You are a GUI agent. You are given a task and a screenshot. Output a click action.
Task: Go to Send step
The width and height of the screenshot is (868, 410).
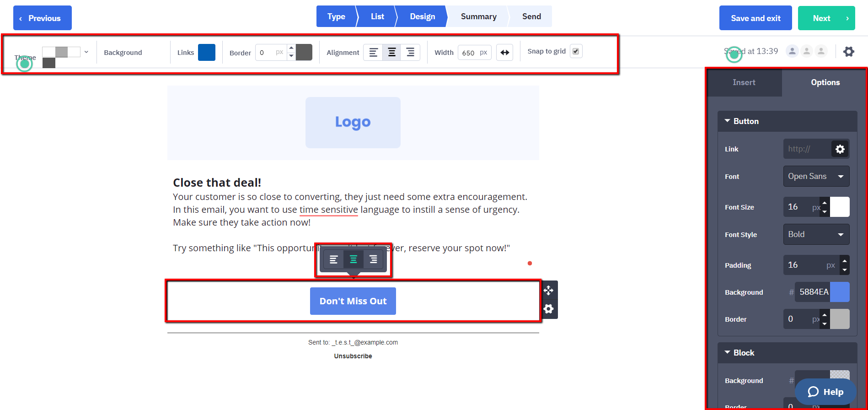[x=531, y=16]
